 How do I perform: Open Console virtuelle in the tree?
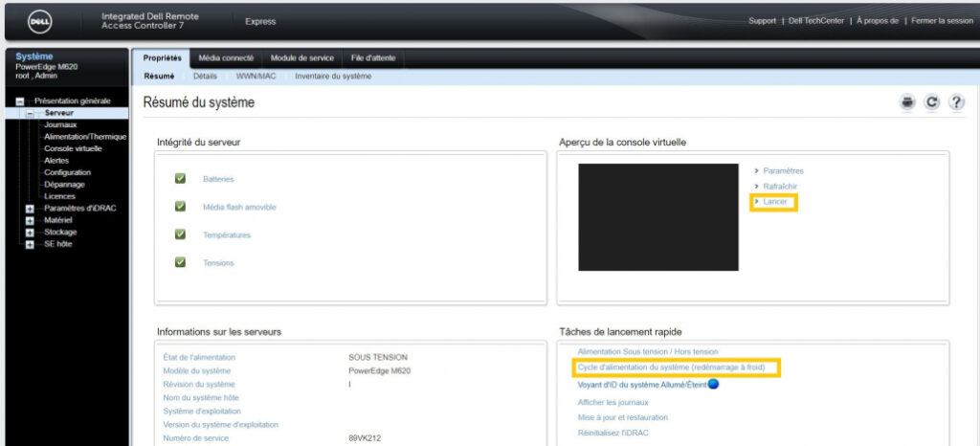[x=73, y=148]
